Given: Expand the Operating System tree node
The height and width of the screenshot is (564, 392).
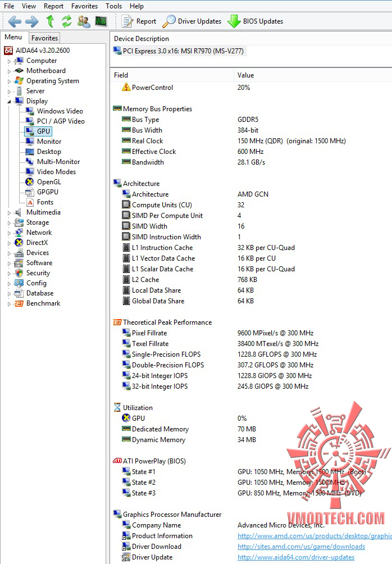Looking at the screenshot, I should coord(10,81).
